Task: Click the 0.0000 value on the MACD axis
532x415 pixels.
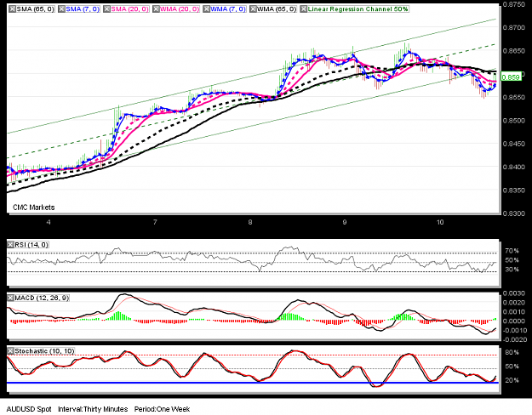Action: [x=515, y=321]
